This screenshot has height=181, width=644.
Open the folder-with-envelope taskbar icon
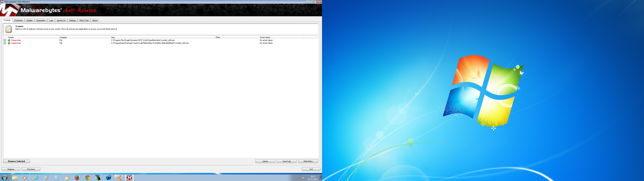[67, 178]
